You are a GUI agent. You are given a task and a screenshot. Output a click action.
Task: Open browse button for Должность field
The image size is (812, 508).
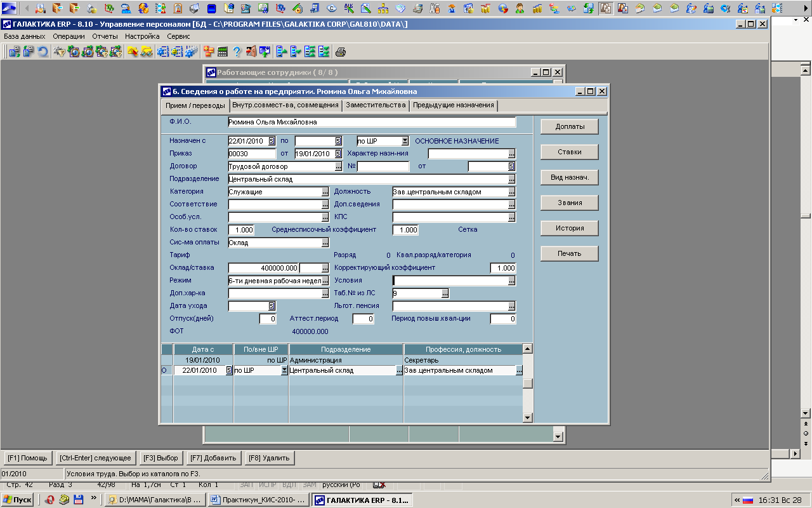(511, 192)
